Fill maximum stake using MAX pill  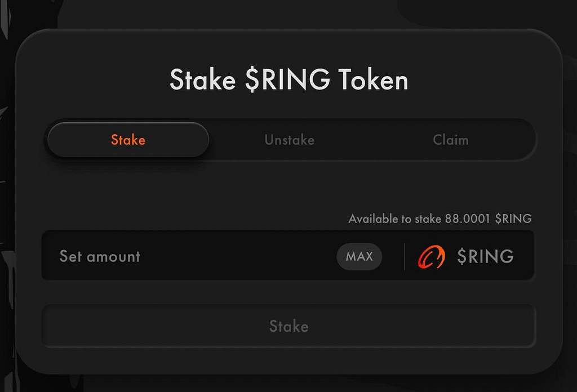(x=359, y=256)
